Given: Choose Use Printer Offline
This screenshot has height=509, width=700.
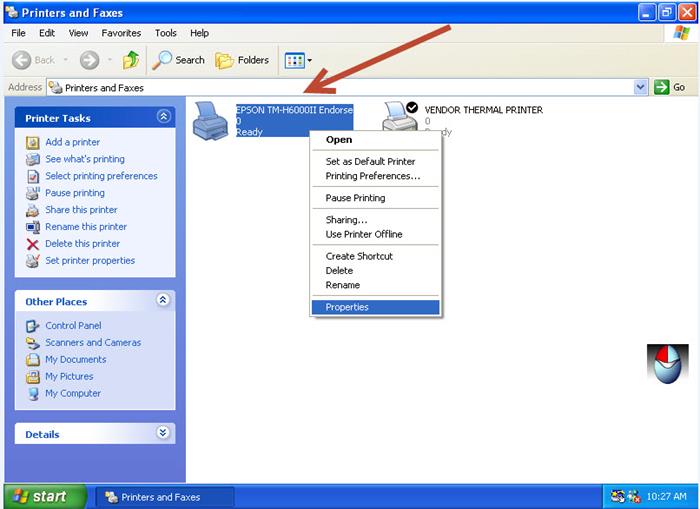Looking at the screenshot, I should coord(375,234).
